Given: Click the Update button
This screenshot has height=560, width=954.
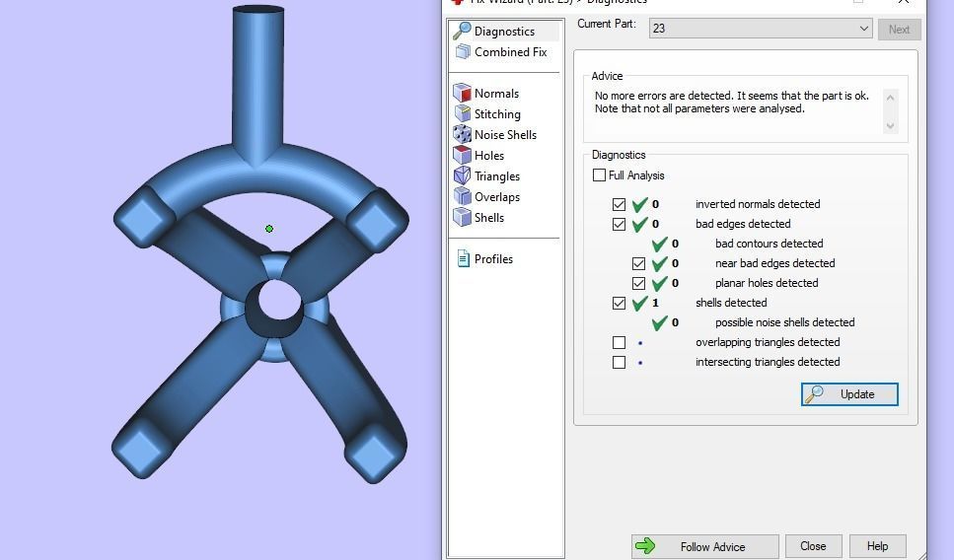Looking at the screenshot, I should tap(849, 394).
